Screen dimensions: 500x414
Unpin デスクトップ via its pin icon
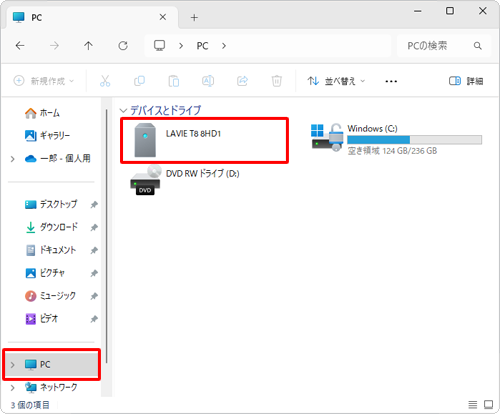pos(94,204)
